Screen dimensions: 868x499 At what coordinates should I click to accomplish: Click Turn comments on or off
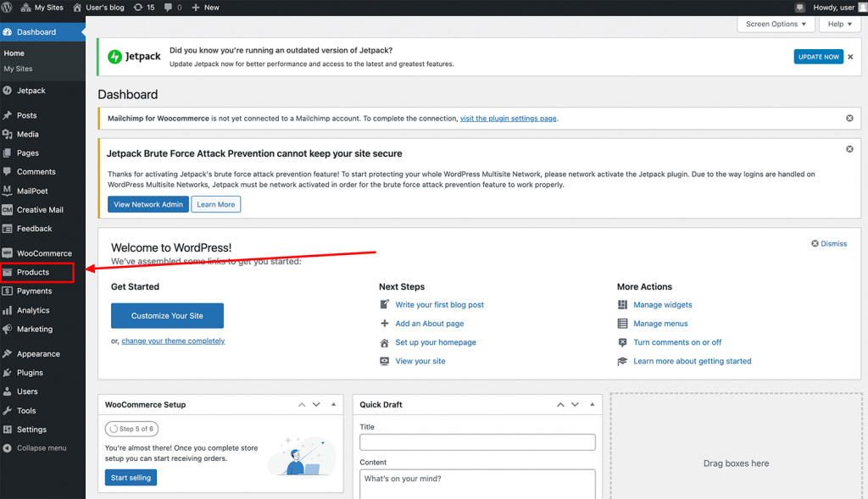pos(677,342)
